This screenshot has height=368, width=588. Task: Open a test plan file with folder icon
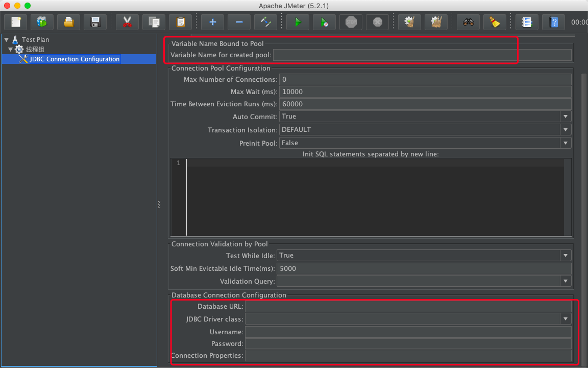click(68, 22)
